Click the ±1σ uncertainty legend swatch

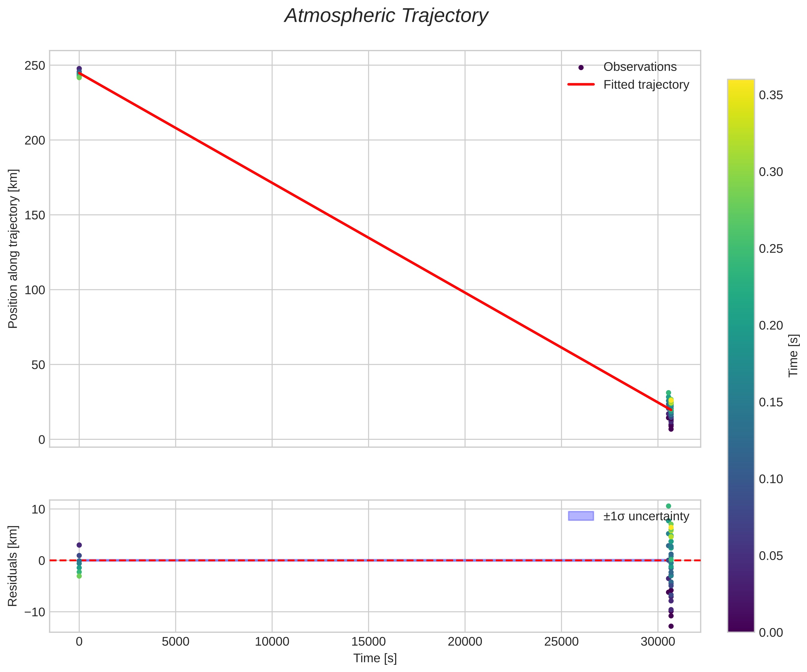581,516
